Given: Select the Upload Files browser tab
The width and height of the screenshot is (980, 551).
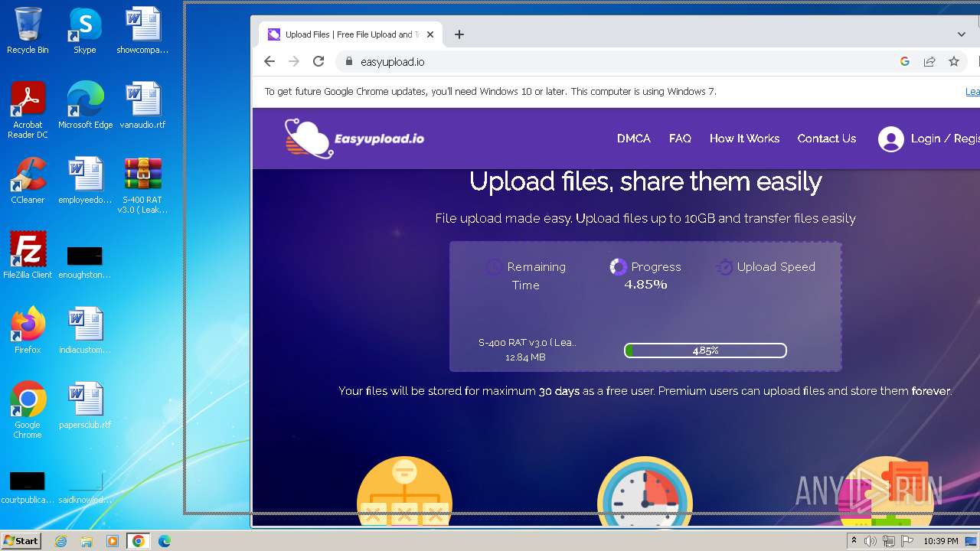Looking at the screenshot, I should tap(351, 34).
